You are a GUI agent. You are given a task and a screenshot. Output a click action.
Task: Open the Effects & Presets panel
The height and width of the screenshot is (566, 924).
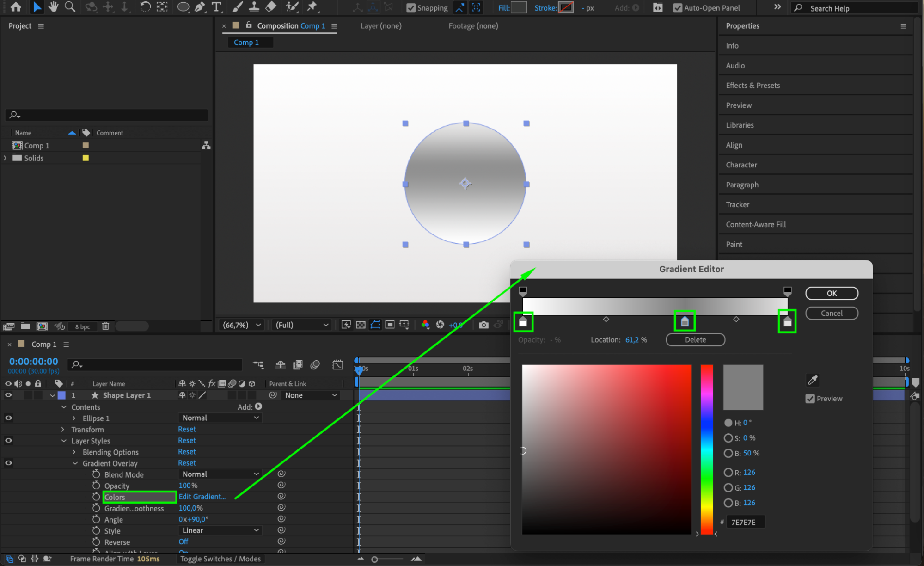[753, 86]
